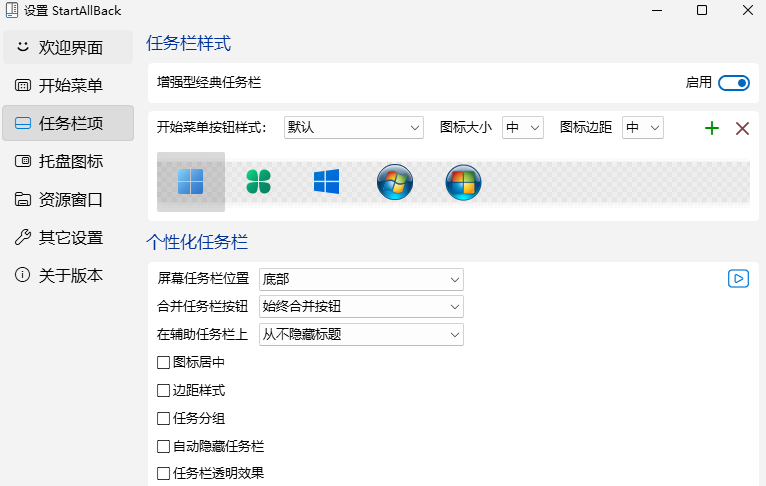Enable the 图标居中 checkbox
Screen dimensions: 766x486
click(164, 362)
